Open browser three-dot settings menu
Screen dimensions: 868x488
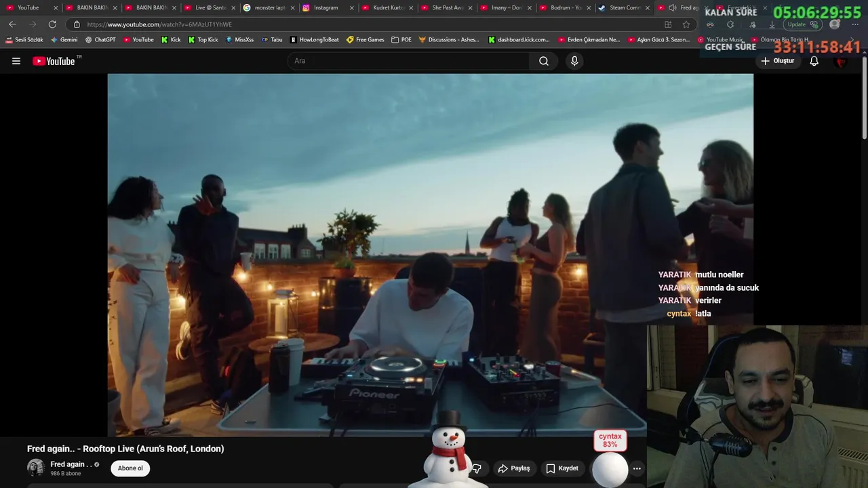(855, 24)
